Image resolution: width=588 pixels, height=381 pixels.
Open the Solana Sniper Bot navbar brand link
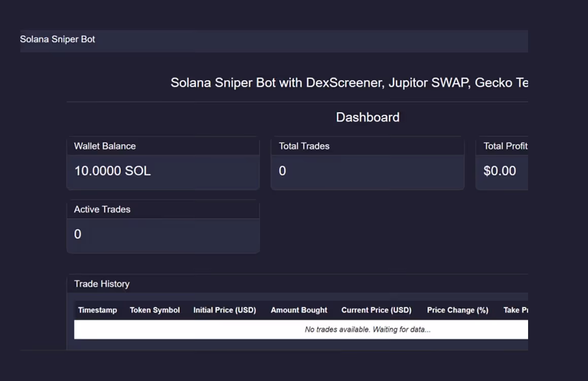(x=57, y=40)
